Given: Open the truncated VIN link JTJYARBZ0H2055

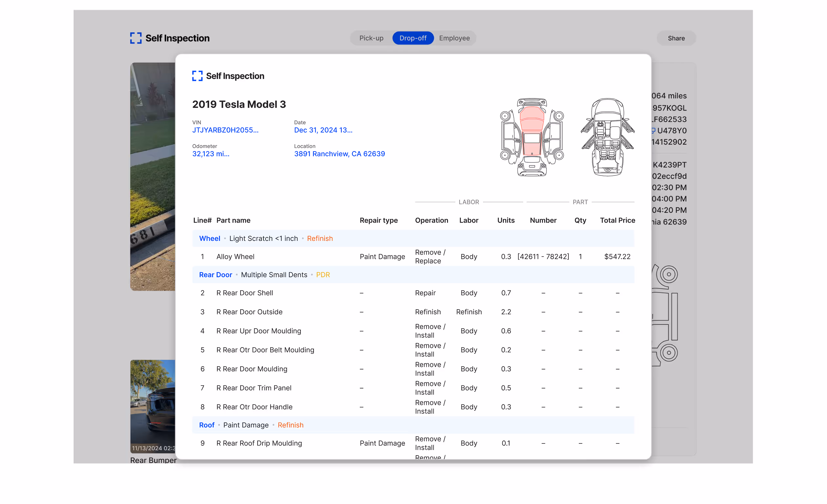Looking at the screenshot, I should coord(225,130).
